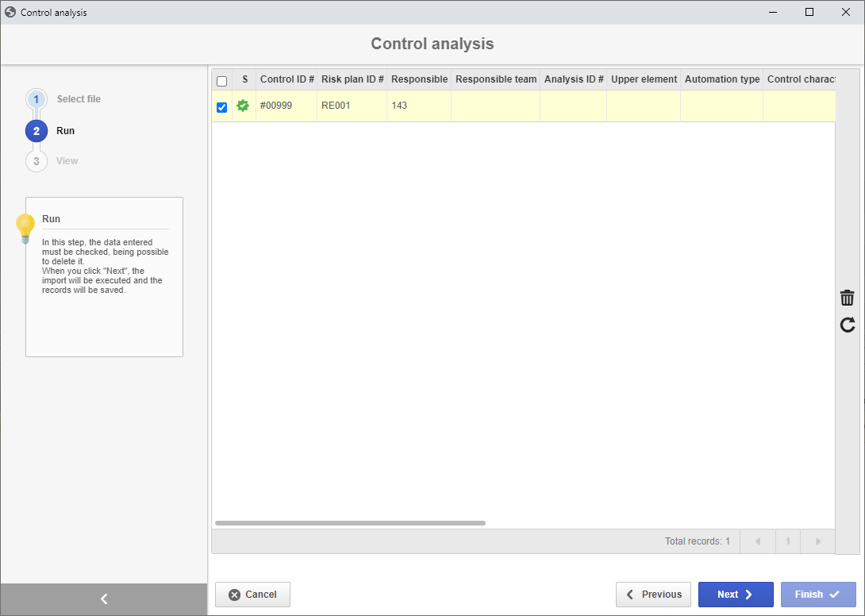Click the horizontal scrollbar of the grid
865x616 pixels.
click(x=350, y=522)
